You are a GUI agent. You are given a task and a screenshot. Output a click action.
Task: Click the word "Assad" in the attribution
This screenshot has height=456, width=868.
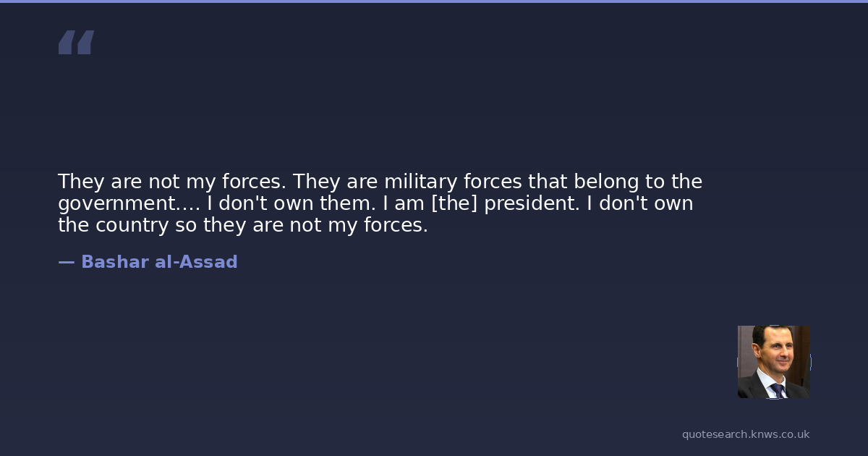210,262
